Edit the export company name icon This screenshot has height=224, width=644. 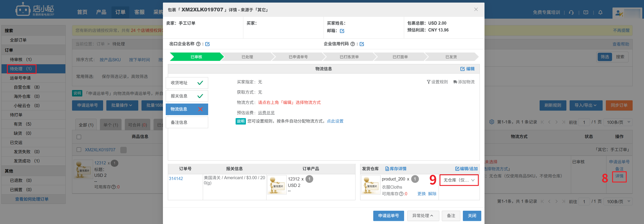coord(207,44)
